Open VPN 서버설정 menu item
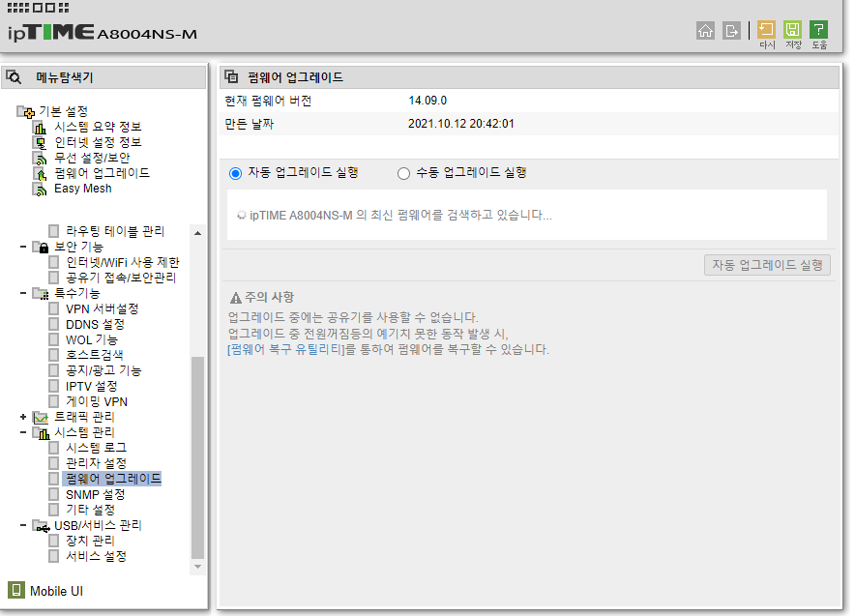 click(x=102, y=308)
